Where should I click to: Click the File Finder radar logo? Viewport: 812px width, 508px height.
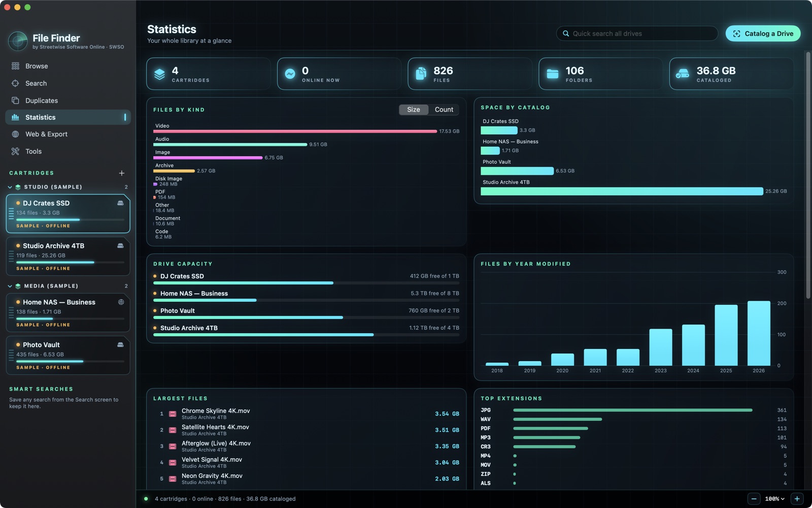(18, 41)
